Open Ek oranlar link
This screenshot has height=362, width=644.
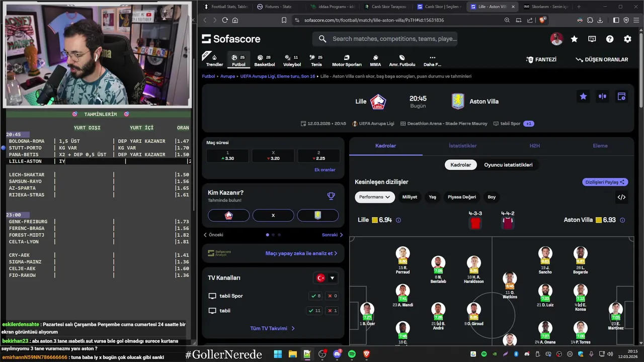[325, 170]
